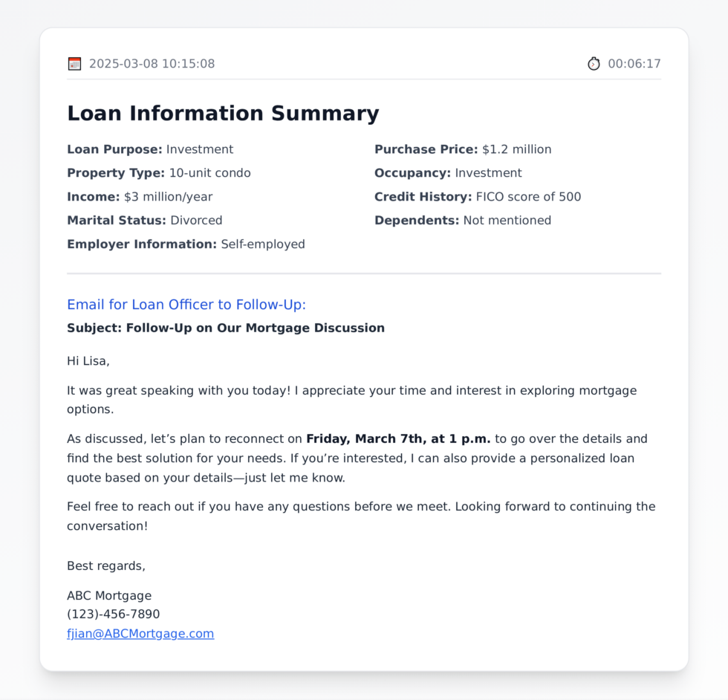The image size is (728, 700).
Task: Select the Marital Status Divorced field
Action: coord(144,221)
